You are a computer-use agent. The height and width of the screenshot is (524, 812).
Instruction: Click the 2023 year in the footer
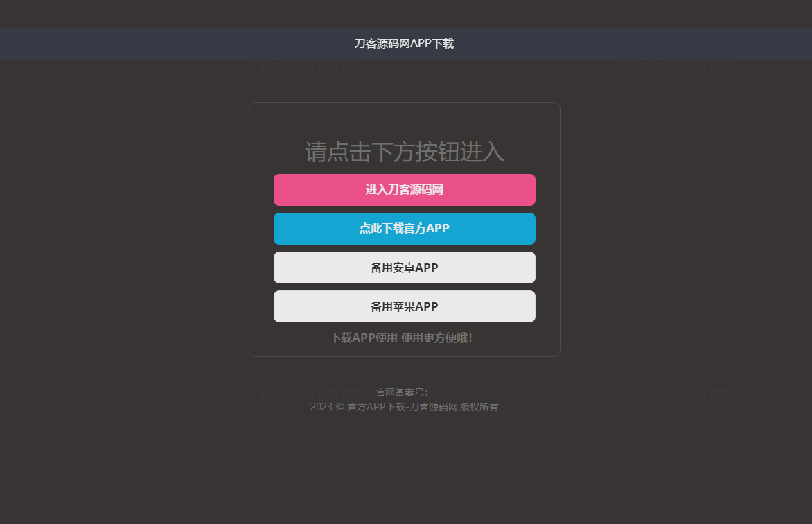(321, 407)
